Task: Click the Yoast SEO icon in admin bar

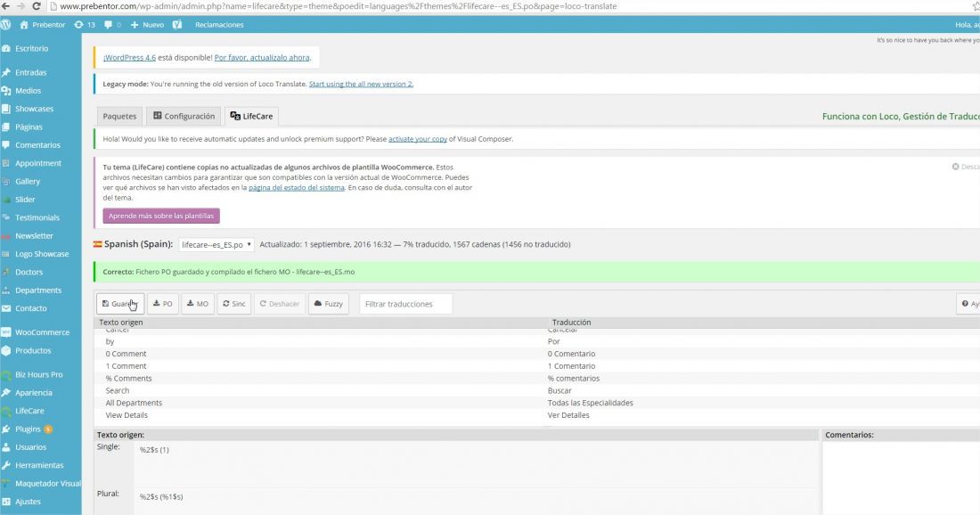Action: 177,25
